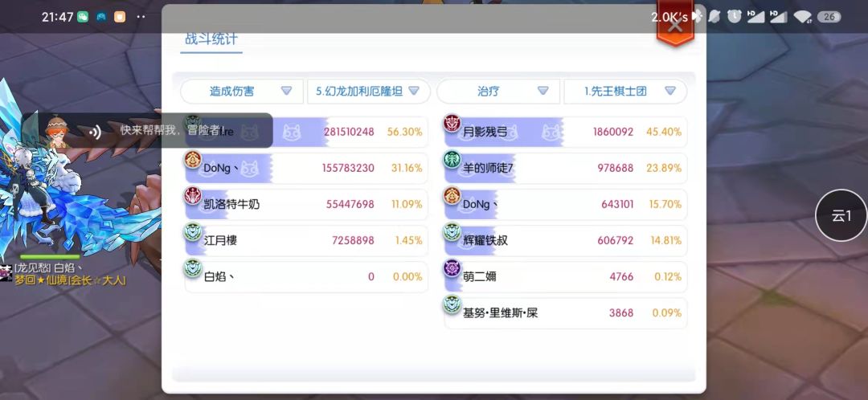Click 羊的师徒7 class icon

click(x=452, y=159)
